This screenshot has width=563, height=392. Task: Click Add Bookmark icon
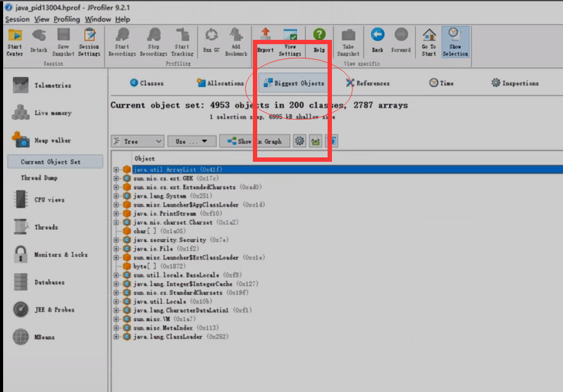click(236, 42)
